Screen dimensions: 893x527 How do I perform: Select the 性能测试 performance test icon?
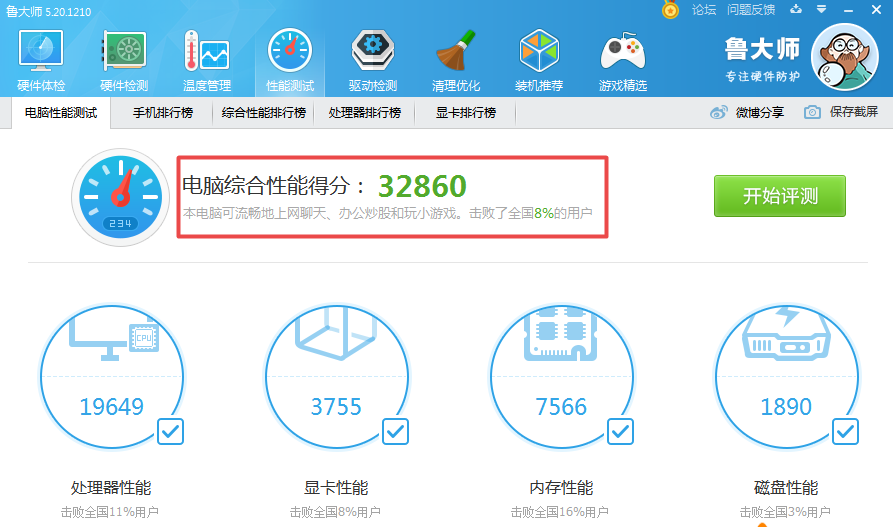(290, 51)
